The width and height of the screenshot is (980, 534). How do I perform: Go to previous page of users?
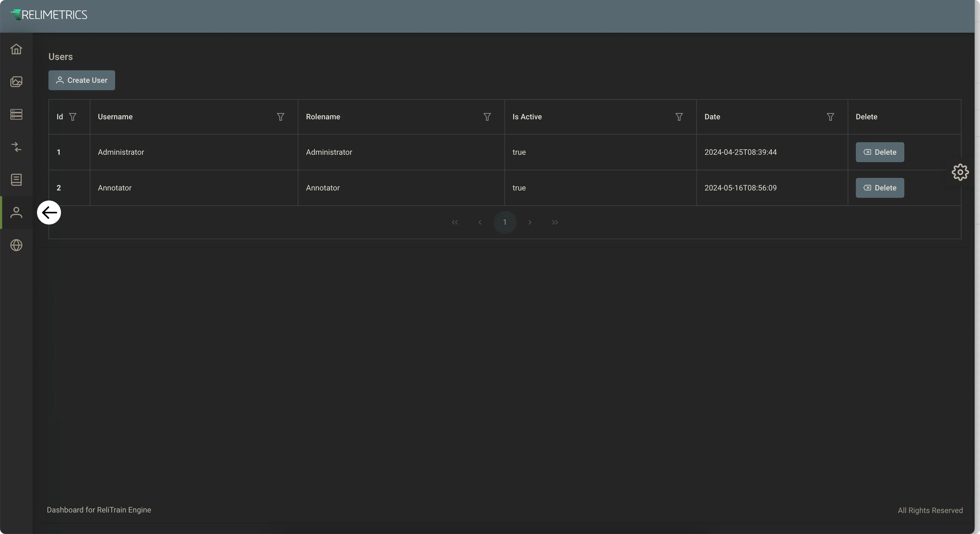(x=480, y=222)
